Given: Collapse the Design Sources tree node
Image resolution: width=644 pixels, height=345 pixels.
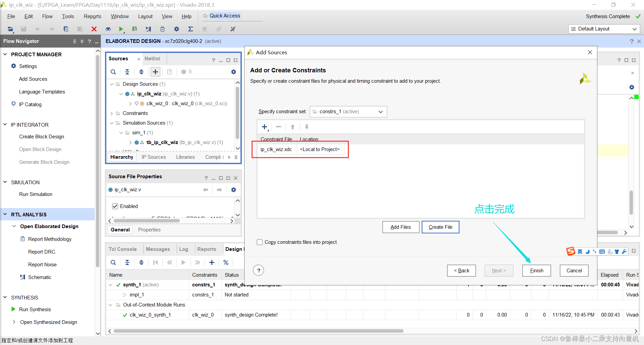Looking at the screenshot, I should (x=112, y=84).
